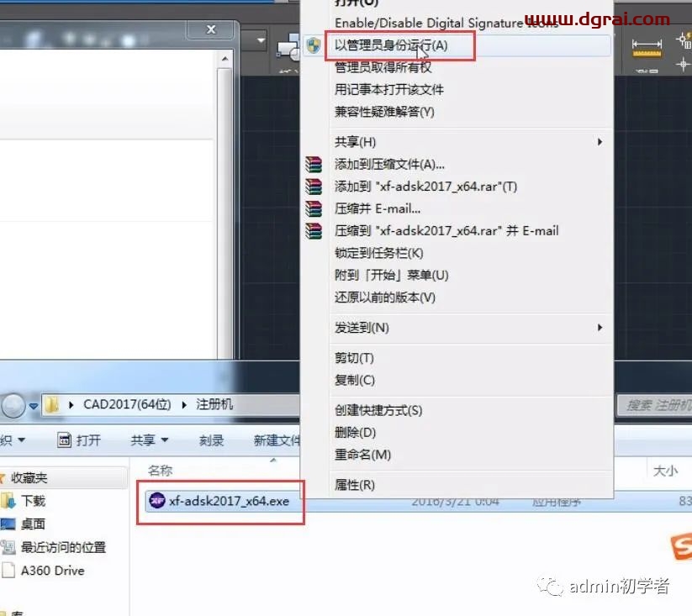
Task: Click WinRAR icon beside 添加到压缩文件(A)
Action: point(314,165)
